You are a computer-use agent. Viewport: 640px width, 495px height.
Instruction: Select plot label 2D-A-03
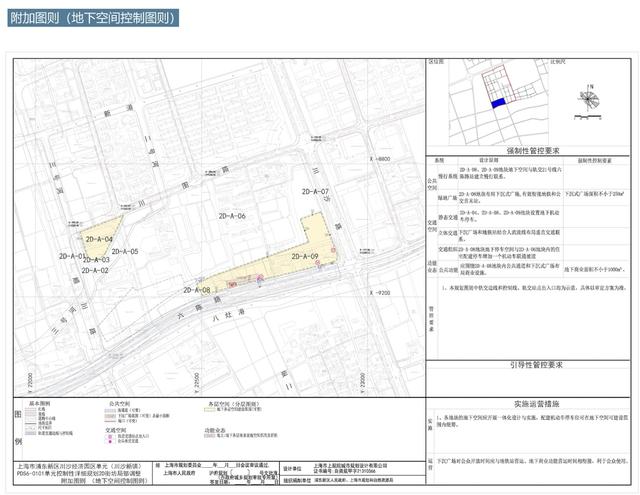96,260
